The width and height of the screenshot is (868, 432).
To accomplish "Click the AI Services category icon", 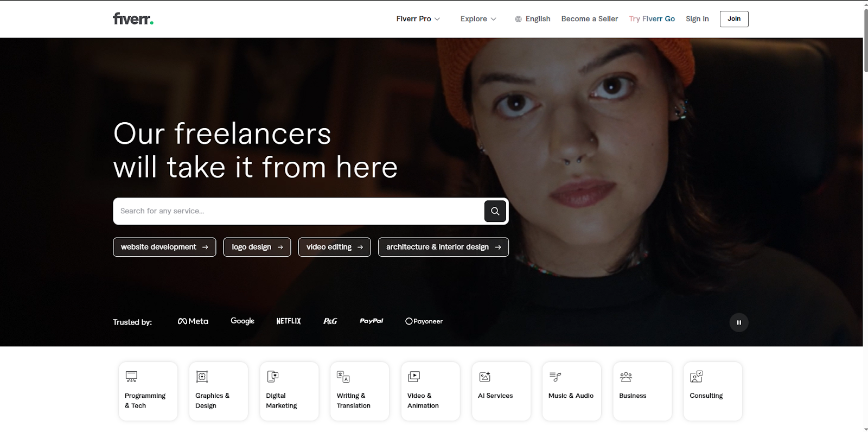I will (x=485, y=377).
